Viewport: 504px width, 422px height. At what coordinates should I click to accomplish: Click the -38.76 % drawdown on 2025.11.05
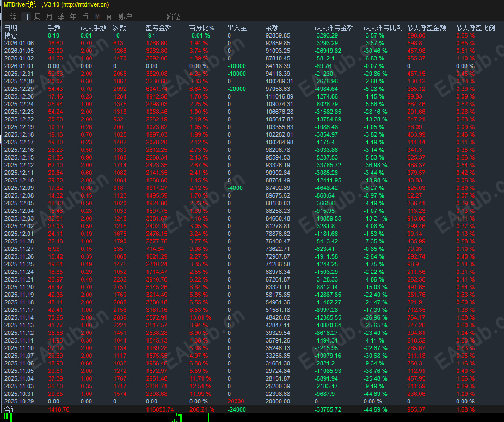(x=376, y=371)
